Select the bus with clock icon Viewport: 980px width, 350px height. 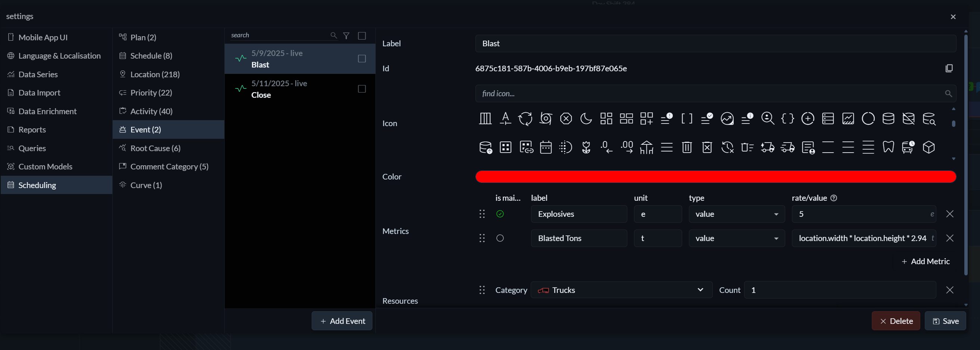(x=908, y=147)
